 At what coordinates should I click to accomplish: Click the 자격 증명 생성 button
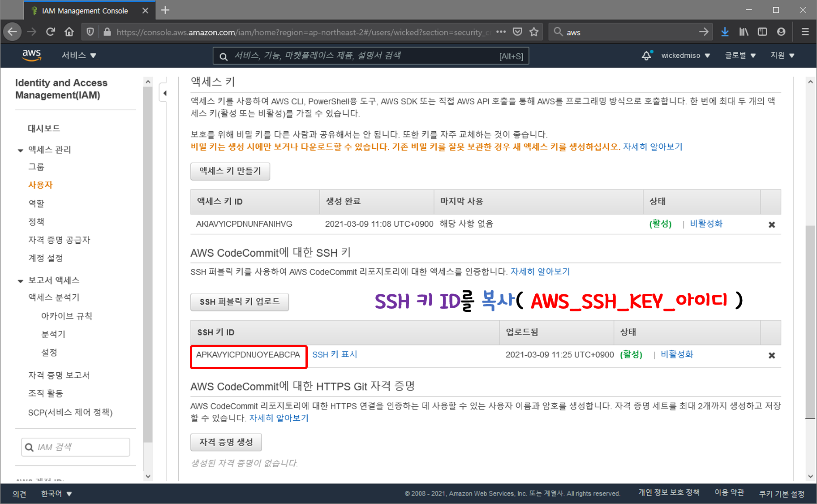[226, 442]
